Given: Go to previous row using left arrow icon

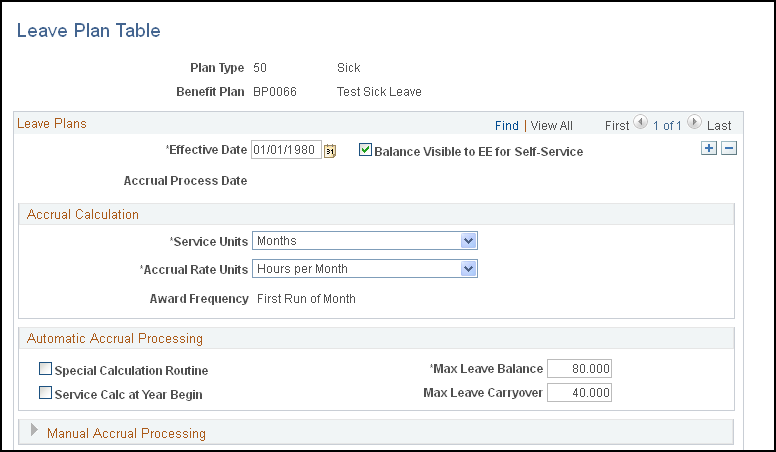Looking at the screenshot, I should pos(640,122).
